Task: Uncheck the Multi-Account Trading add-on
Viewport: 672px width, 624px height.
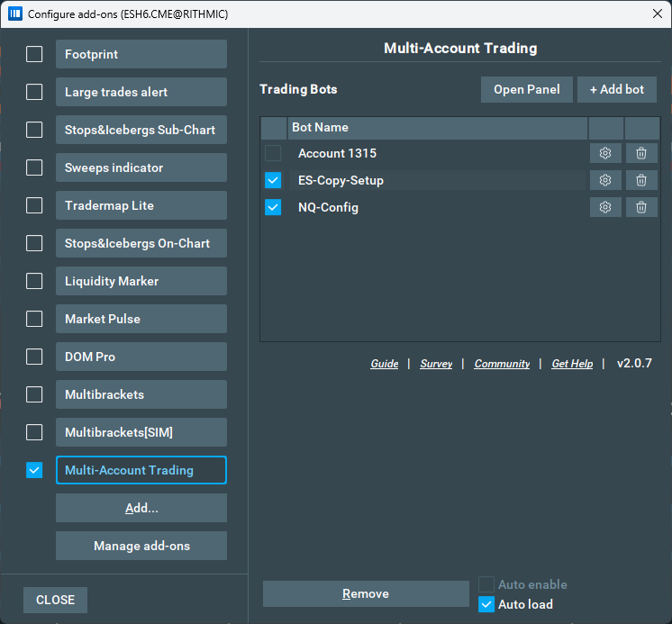Action: coord(34,470)
